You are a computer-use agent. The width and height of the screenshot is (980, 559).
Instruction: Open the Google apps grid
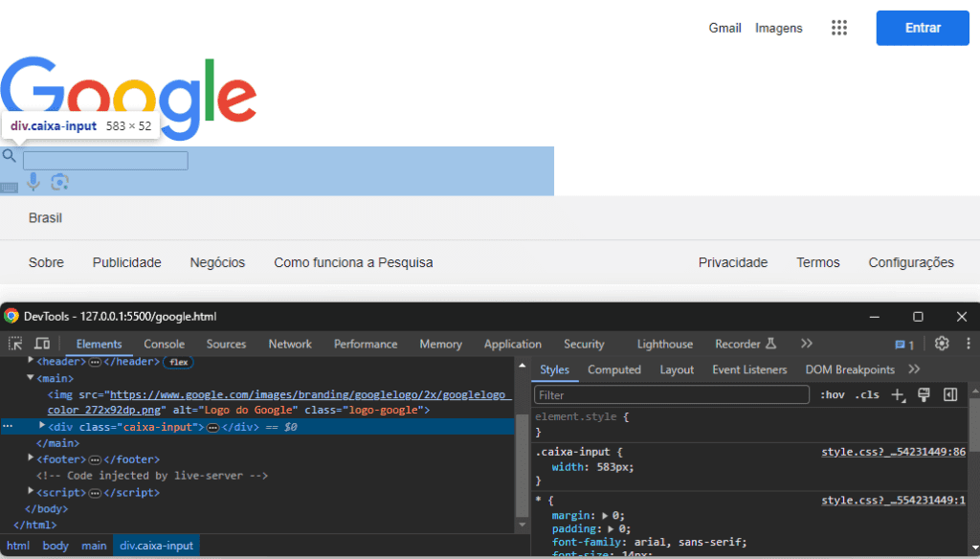839,28
